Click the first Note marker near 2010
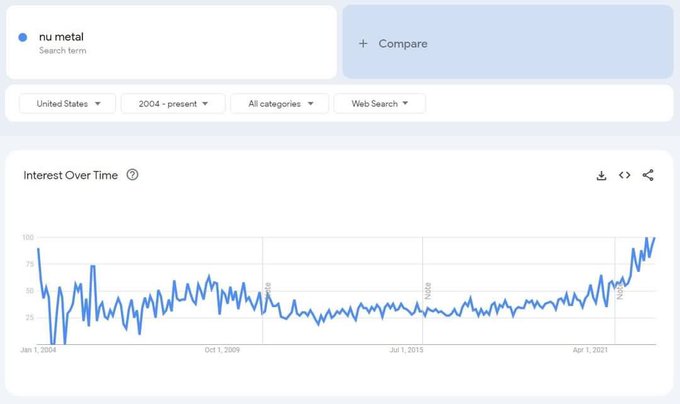Viewport: 680px width, 404px height. point(268,290)
